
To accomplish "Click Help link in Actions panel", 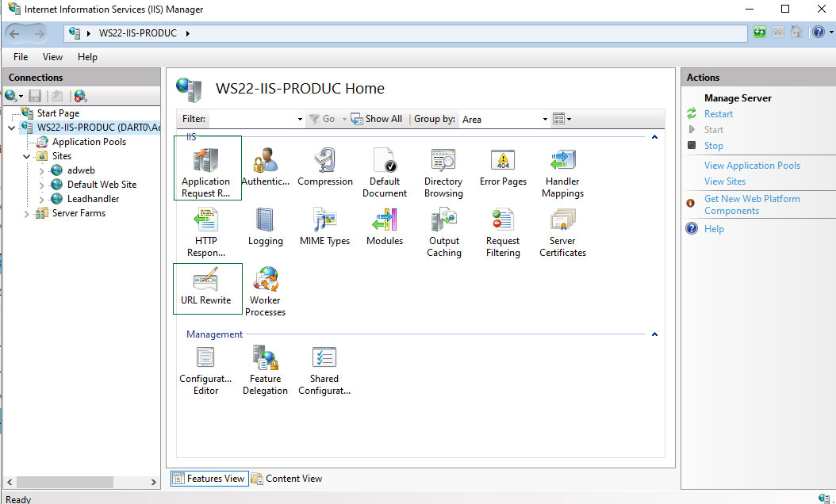I will 714,229.
